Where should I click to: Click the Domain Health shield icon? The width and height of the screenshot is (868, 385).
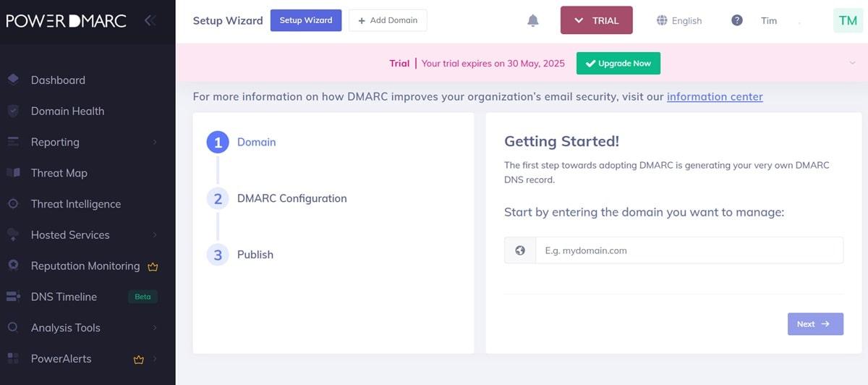[x=13, y=111]
